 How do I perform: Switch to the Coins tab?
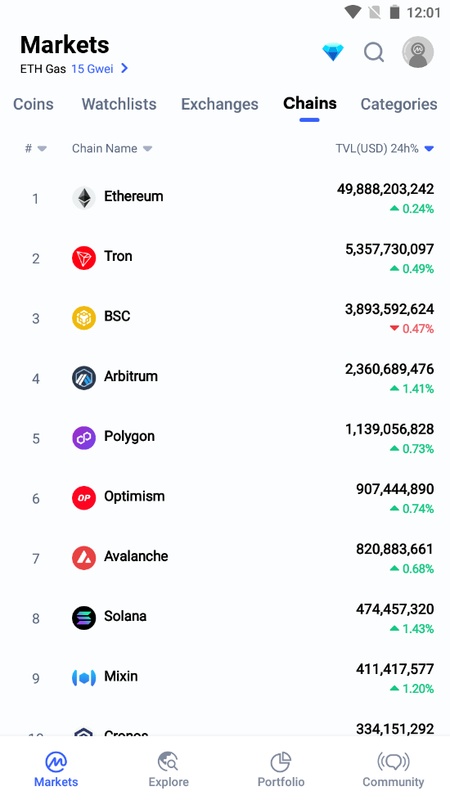coord(33,104)
